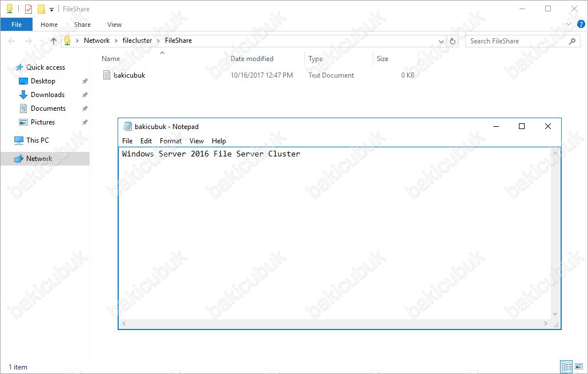Unpin Documents using its pin icon
The width and height of the screenshot is (588, 374).
tap(85, 108)
